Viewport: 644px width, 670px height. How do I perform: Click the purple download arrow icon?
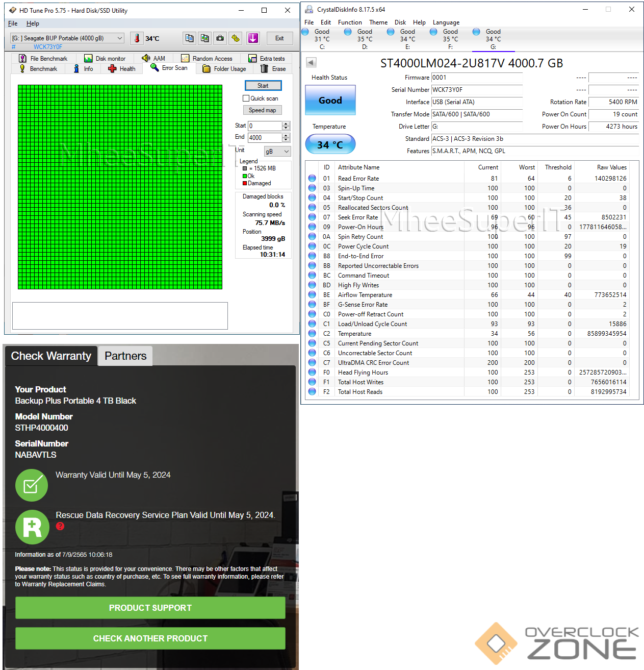(253, 38)
